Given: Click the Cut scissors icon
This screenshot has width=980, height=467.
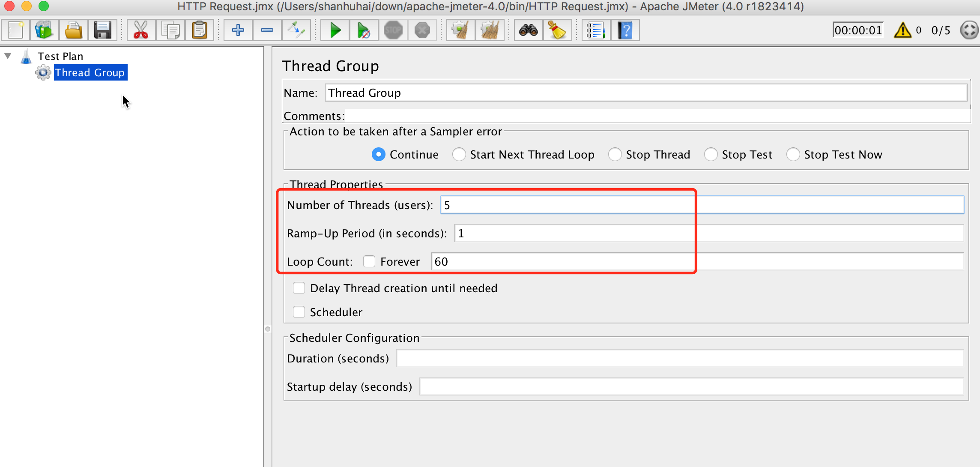Looking at the screenshot, I should 141,30.
